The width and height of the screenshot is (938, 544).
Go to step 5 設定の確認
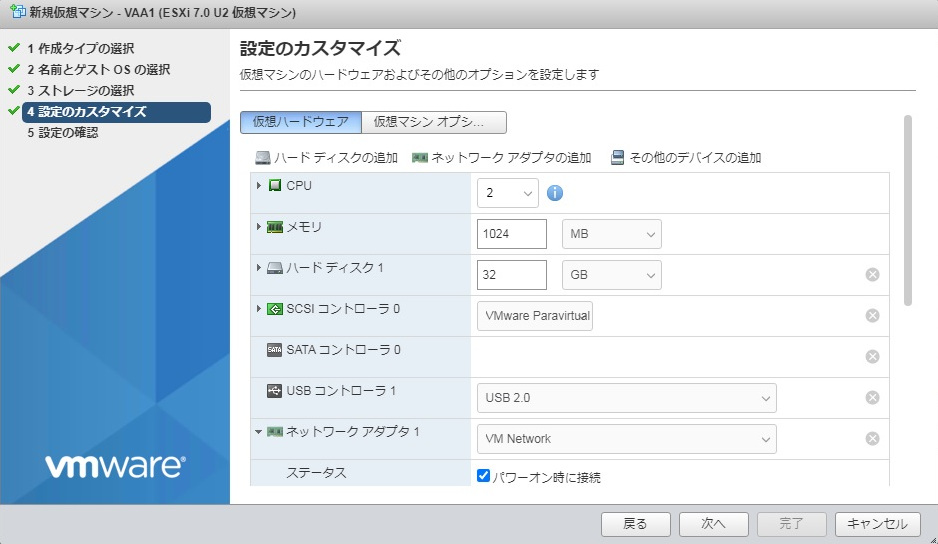click(x=63, y=133)
